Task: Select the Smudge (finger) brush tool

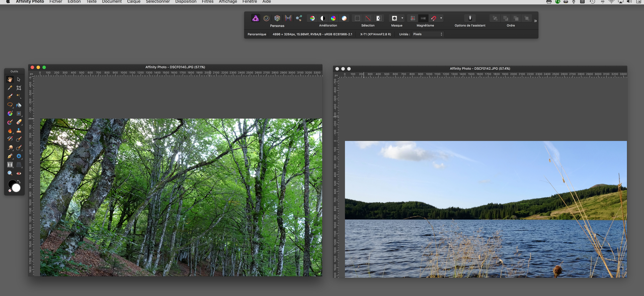Action: point(10,148)
